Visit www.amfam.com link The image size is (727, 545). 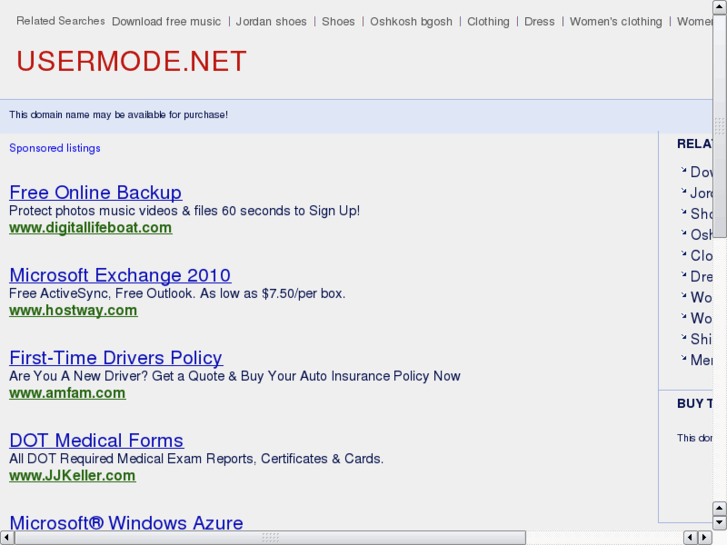(67, 393)
